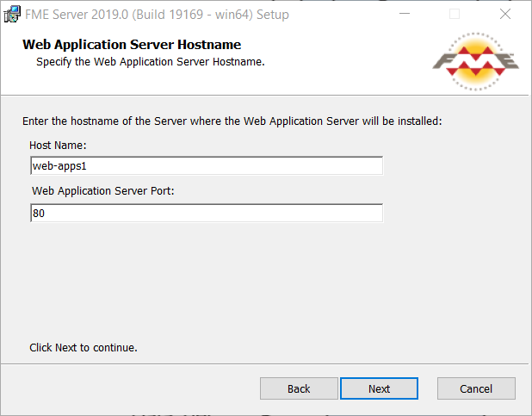Cancel the FME Server setup
532x416 pixels.
(x=476, y=388)
